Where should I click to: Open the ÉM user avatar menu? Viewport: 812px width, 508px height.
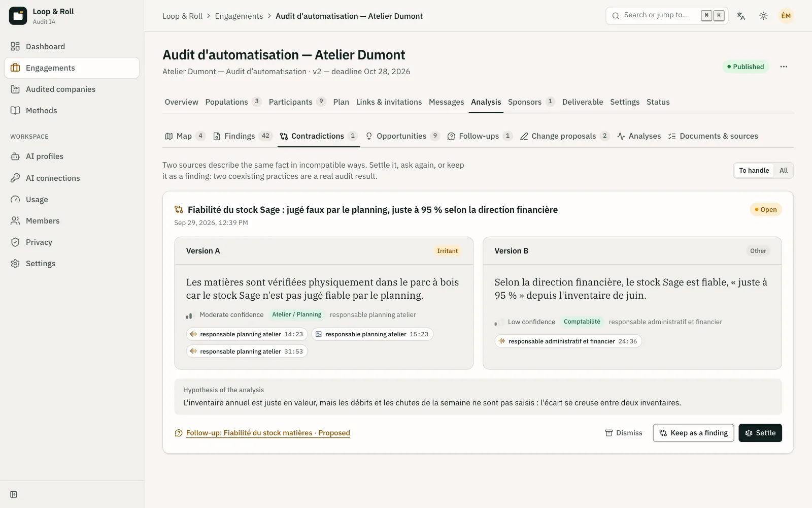pos(786,16)
